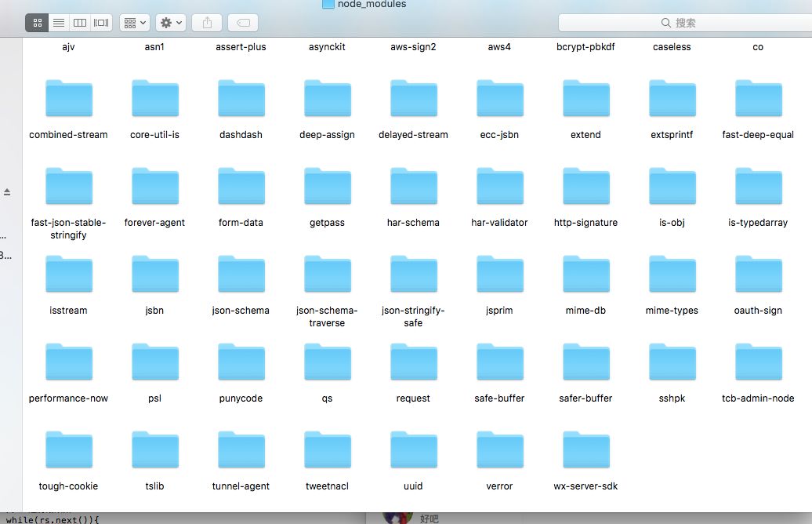Screen dimensions: 812x524
Task: Select the request folder icon
Action: point(414,362)
